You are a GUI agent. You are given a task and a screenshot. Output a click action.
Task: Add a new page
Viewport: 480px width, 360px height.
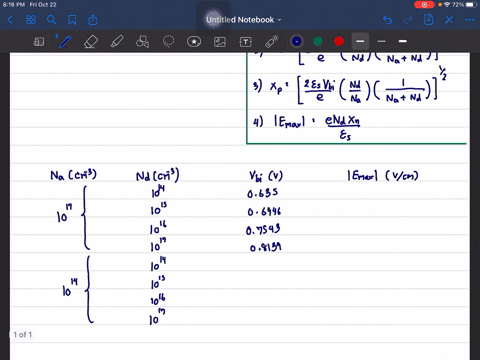pos(428,20)
